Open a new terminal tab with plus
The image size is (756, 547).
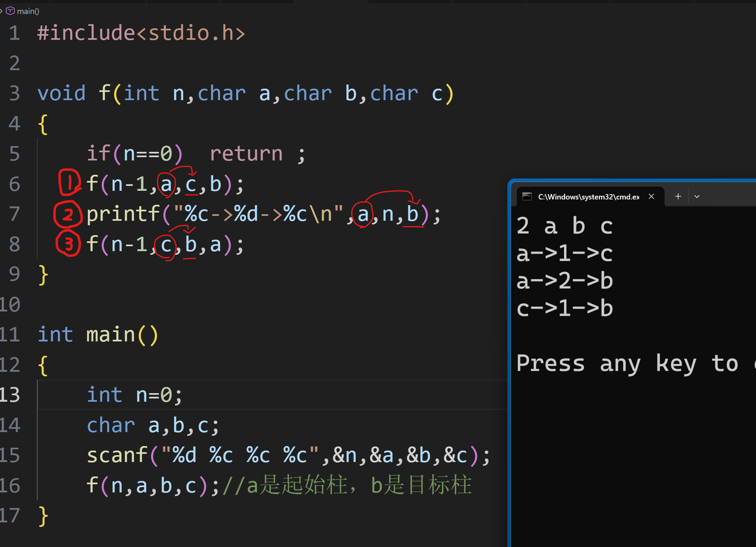[x=678, y=197]
